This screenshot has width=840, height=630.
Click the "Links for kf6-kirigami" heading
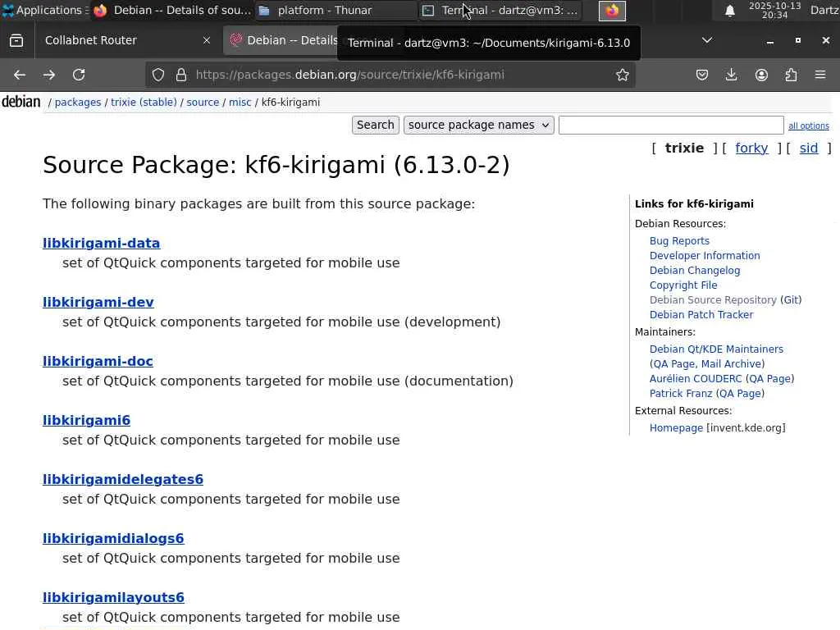pos(694,204)
